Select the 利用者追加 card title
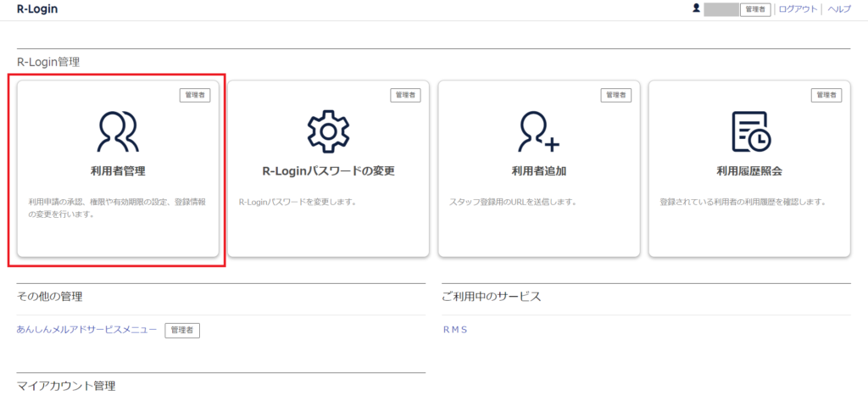The height and width of the screenshot is (401, 868). pyautogui.click(x=538, y=171)
